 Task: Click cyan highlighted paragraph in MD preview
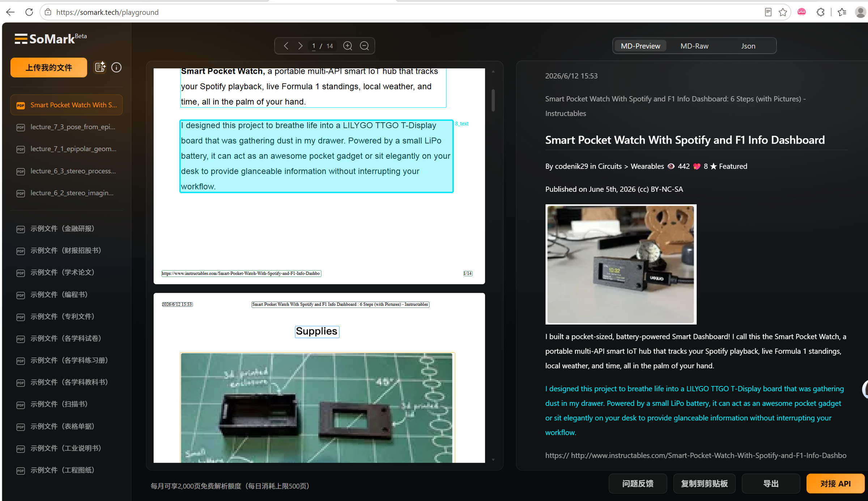(694, 411)
